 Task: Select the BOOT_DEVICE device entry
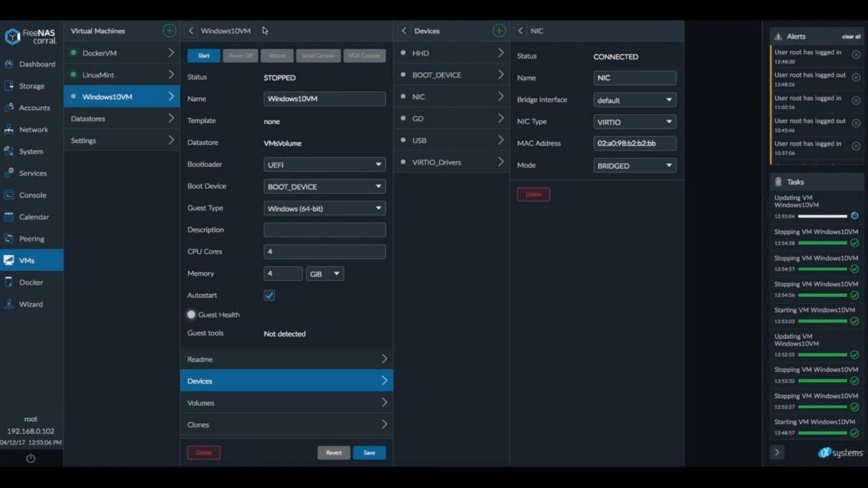(x=452, y=75)
